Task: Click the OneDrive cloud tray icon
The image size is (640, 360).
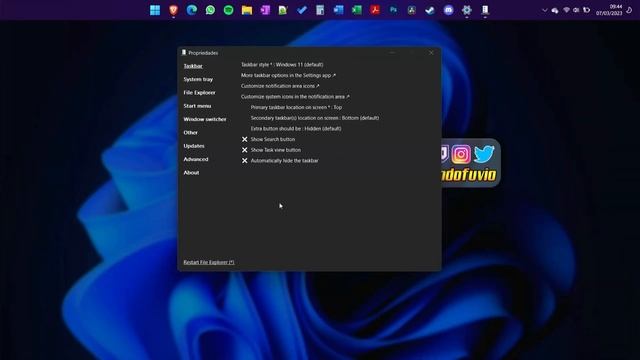Action: point(555,11)
